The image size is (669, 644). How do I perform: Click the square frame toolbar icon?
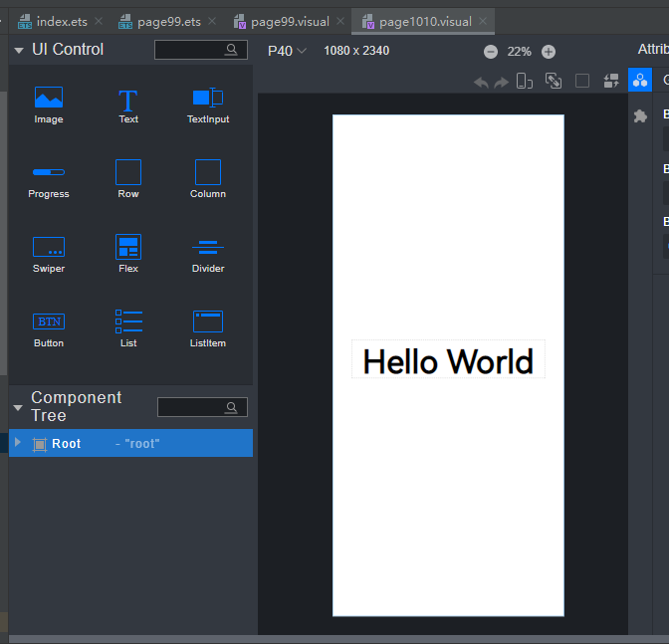582,81
